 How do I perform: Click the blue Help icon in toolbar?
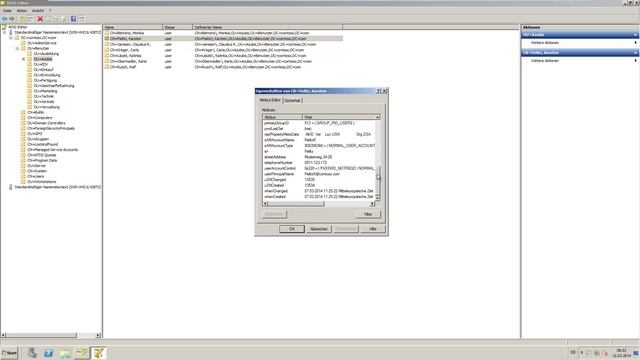[73, 19]
